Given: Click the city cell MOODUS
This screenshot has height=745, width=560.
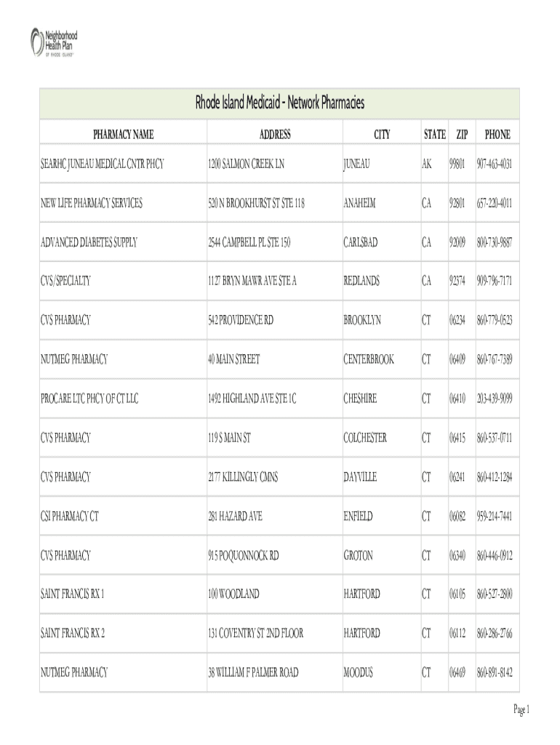Looking at the screenshot, I should tap(358, 673).
